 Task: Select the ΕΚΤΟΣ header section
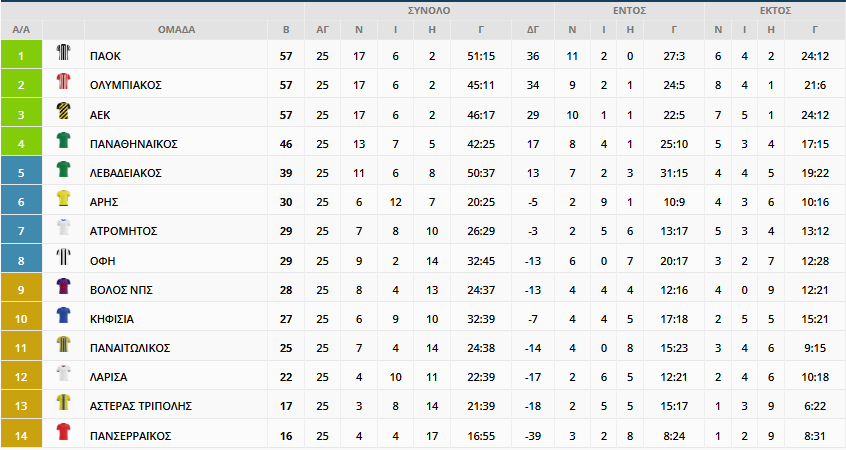tap(775, 11)
